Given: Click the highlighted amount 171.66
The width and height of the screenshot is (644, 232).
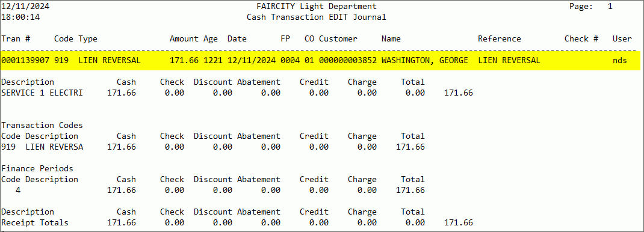Looking at the screenshot, I should click(184, 61).
